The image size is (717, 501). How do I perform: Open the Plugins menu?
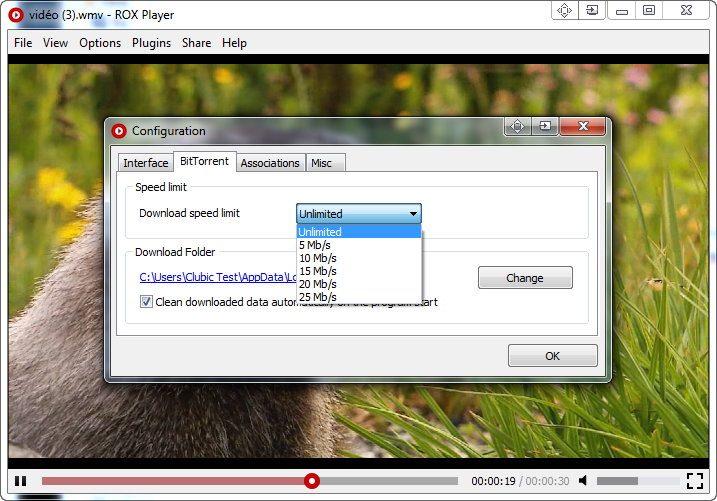(x=151, y=43)
